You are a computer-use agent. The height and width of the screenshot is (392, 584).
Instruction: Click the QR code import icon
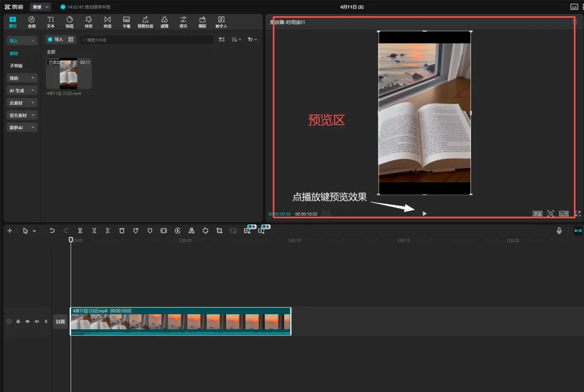pyautogui.click(x=71, y=39)
